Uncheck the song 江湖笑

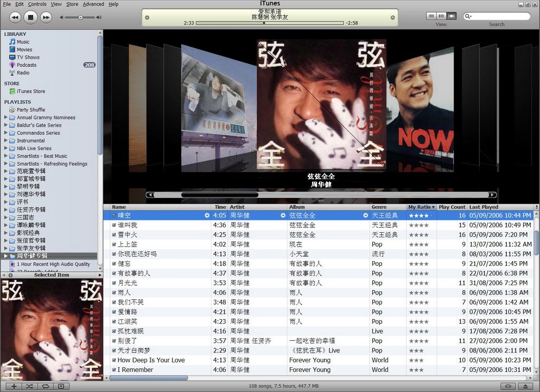[x=114, y=321]
